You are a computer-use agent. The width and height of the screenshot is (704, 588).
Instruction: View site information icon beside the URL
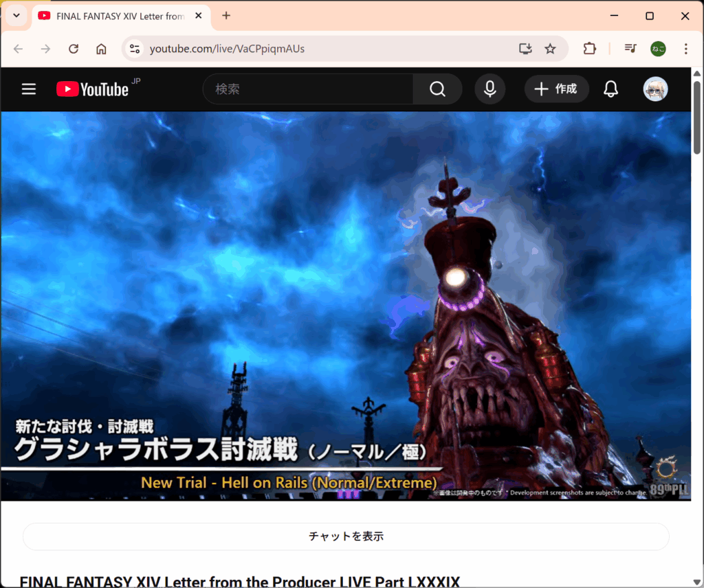[x=135, y=49]
